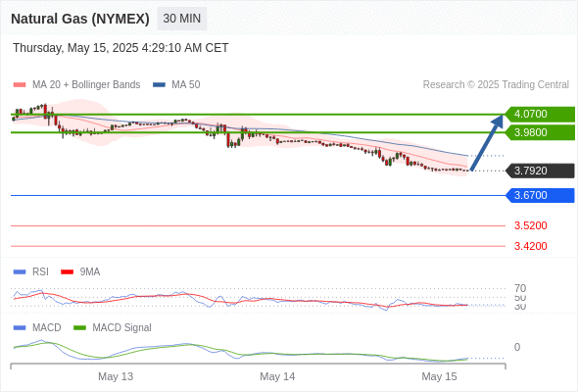Select the 4.0700 resistance price tag
The width and height of the screenshot is (578, 392).
pyautogui.click(x=540, y=114)
